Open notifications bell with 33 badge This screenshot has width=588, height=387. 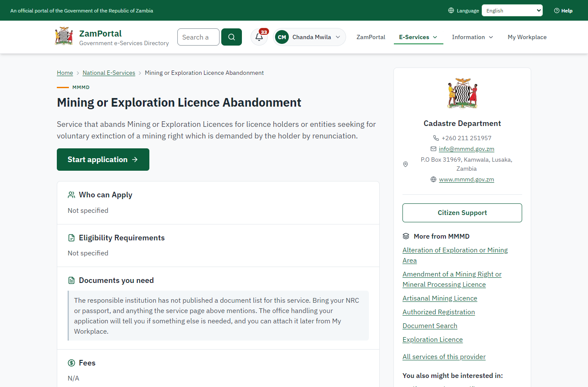[x=259, y=37]
